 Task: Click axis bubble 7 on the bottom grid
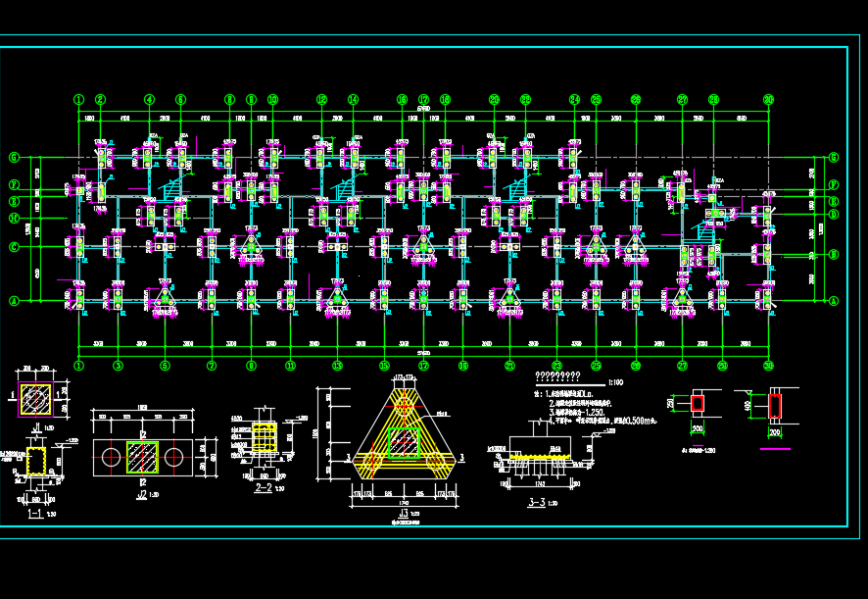(x=212, y=366)
